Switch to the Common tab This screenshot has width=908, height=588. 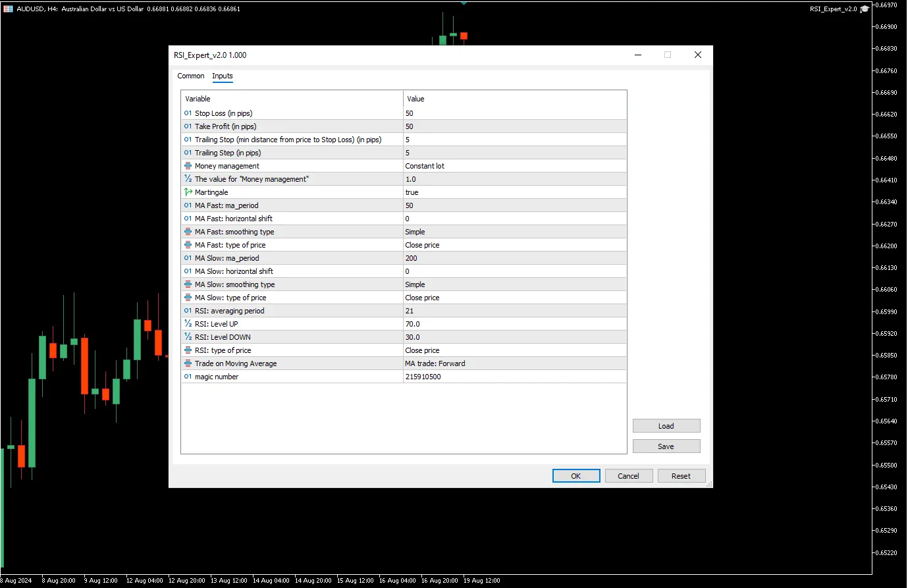point(191,76)
